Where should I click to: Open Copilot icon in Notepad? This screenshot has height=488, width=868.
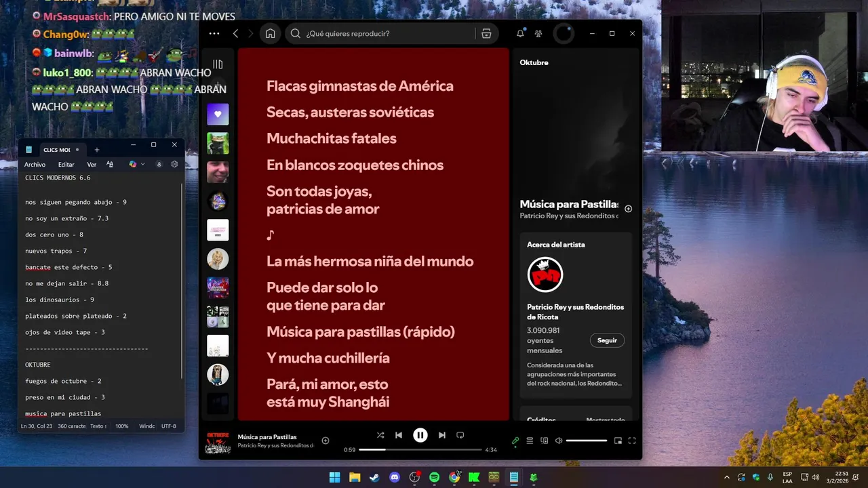point(133,165)
